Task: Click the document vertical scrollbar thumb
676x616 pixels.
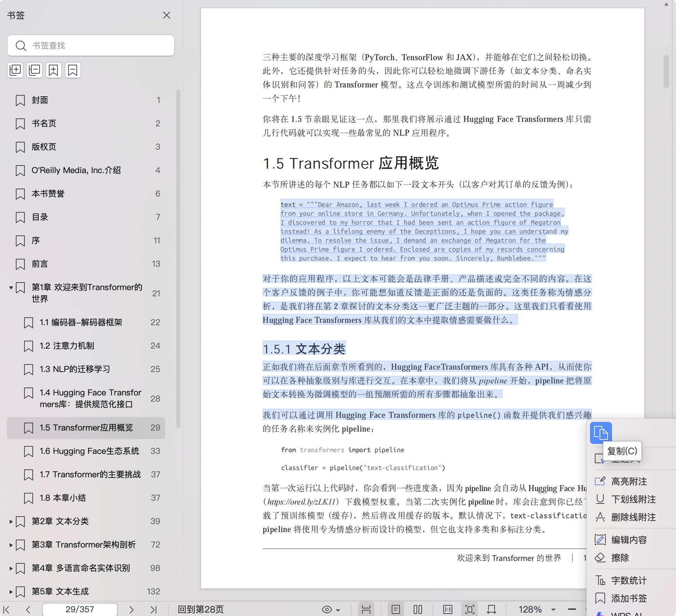Action: coord(666,72)
